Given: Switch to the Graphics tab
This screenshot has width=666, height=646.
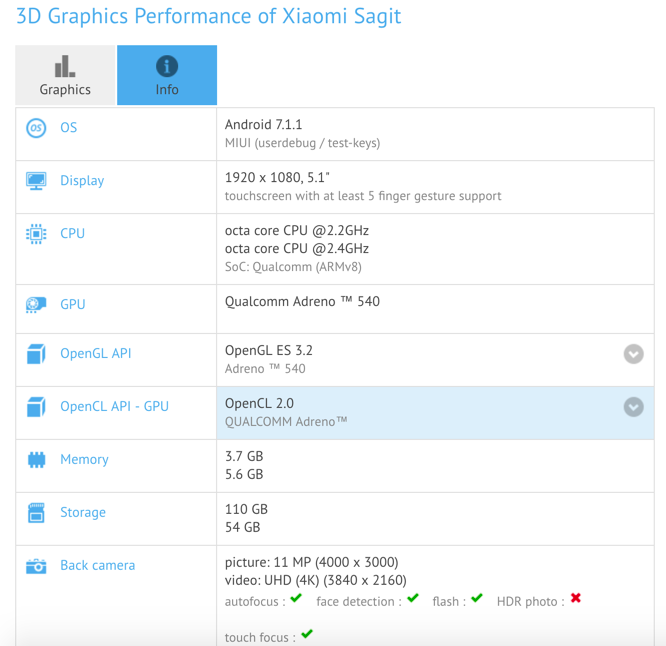Looking at the screenshot, I should pos(65,75).
